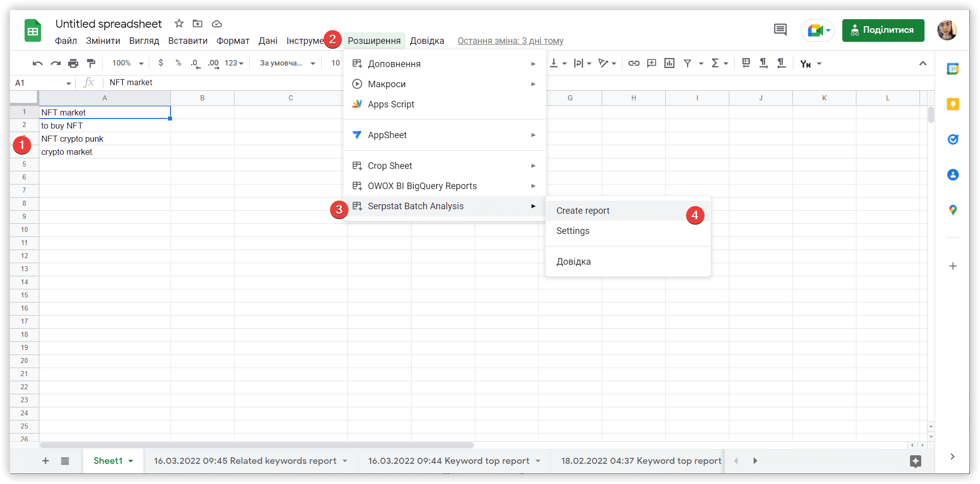Open the Вставити menu
This screenshot has height=484, width=980.
tap(188, 41)
